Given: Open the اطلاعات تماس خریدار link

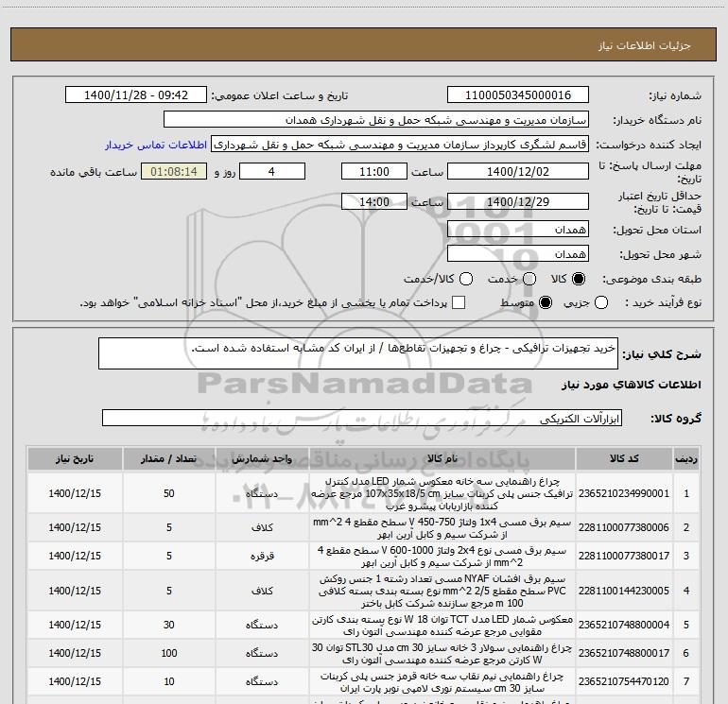Looking at the screenshot, I should pyautogui.click(x=156, y=145).
